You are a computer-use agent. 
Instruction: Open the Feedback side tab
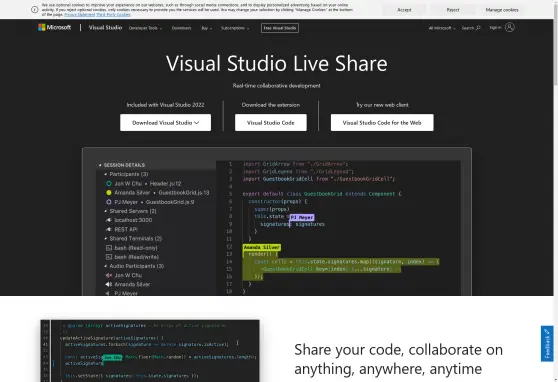point(547,344)
